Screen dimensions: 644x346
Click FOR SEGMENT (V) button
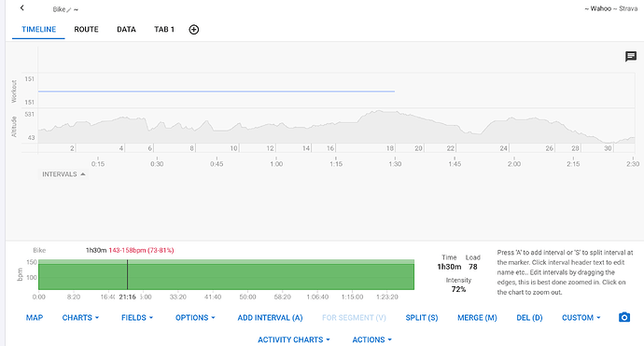coord(354,318)
